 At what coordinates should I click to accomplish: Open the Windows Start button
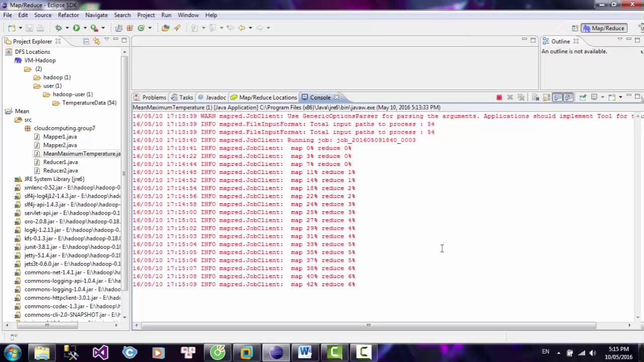click(13, 352)
